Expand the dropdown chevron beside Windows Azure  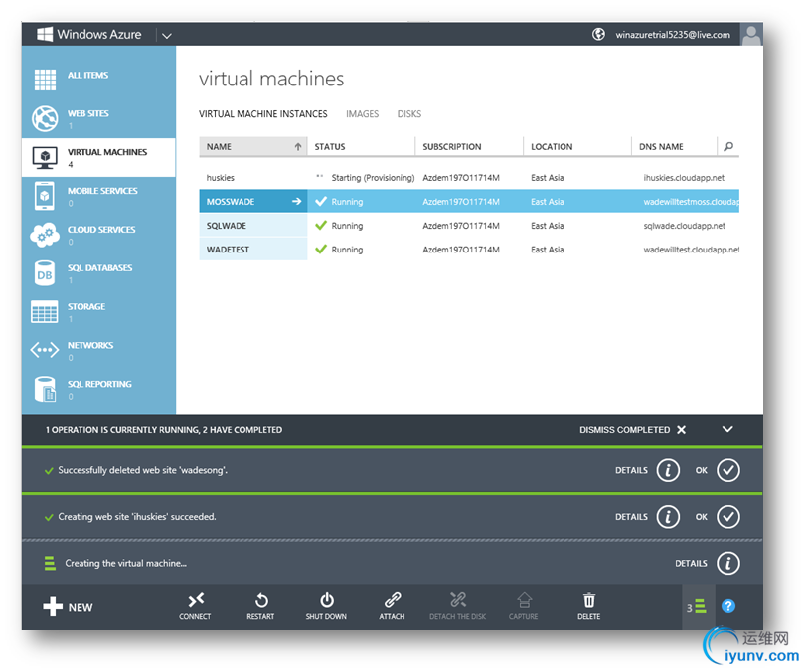pos(166,36)
